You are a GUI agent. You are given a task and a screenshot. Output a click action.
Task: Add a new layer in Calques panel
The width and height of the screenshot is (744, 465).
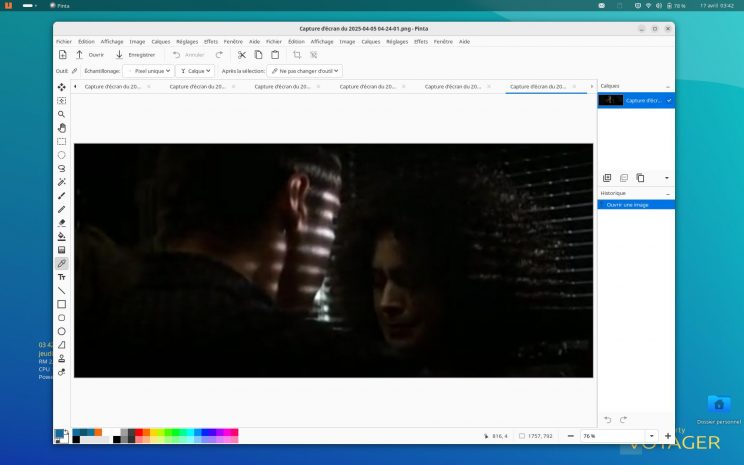607,178
